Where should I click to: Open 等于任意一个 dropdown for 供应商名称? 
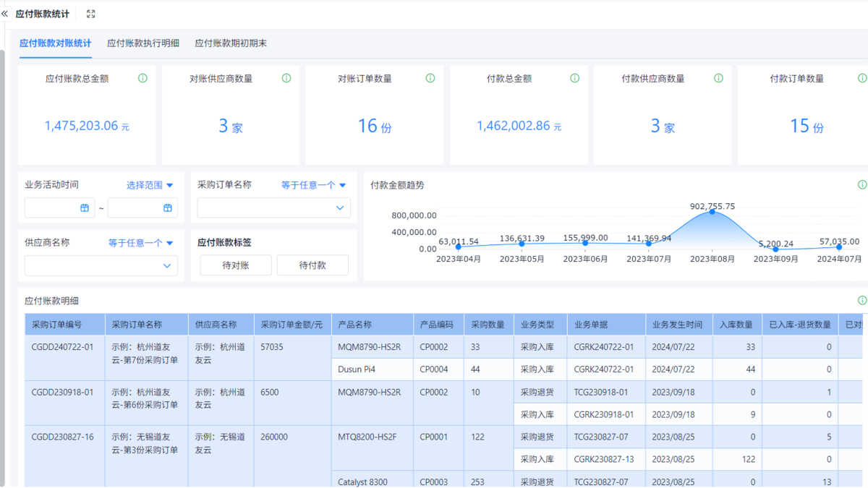point(141,243)
